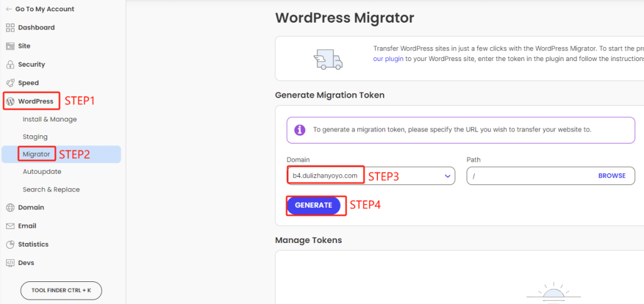Go To My Account link
Screen dimensions: 644x304
tap(45, 9)
